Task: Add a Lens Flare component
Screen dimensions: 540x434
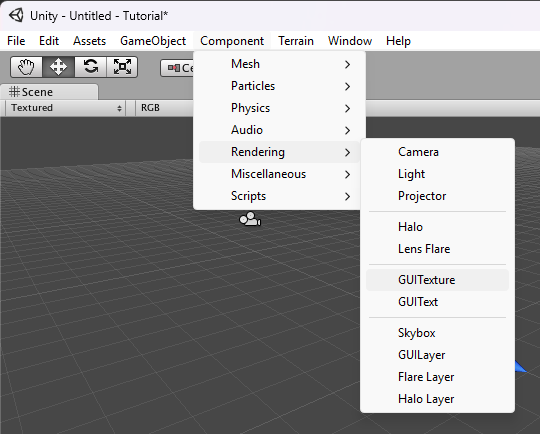Action: (x=437, y=249)
